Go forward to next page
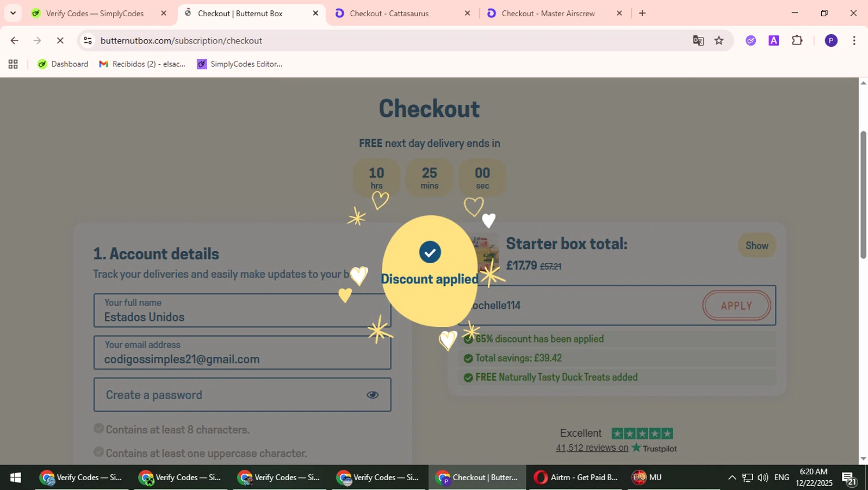Viewport: 868px width, 490px height. click(37, 40)
